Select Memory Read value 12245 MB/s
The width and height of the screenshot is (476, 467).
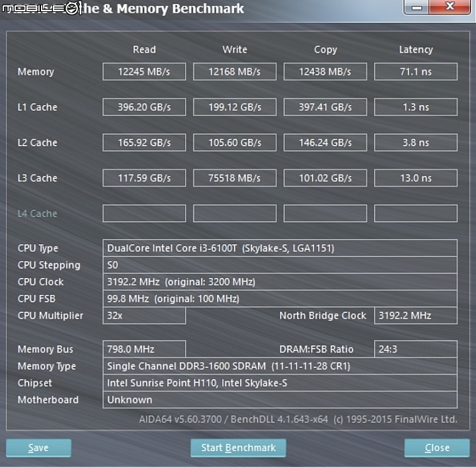(x=144, y=71)
